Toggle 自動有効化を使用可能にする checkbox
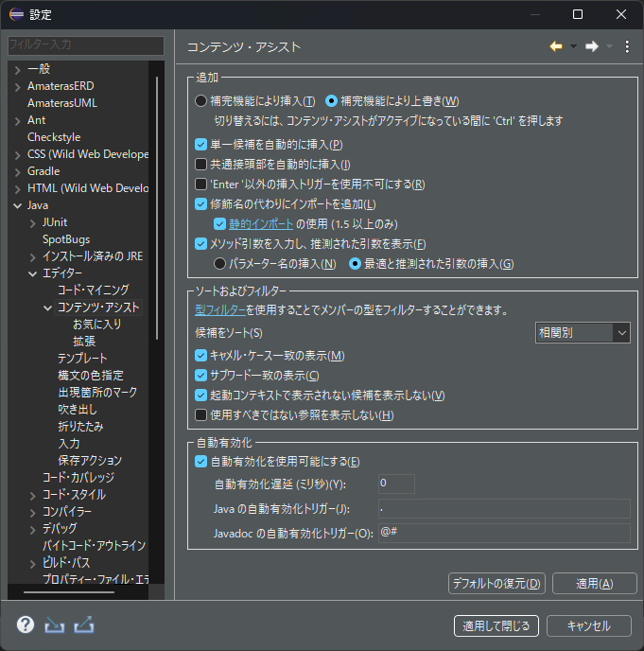 (200, 461)
